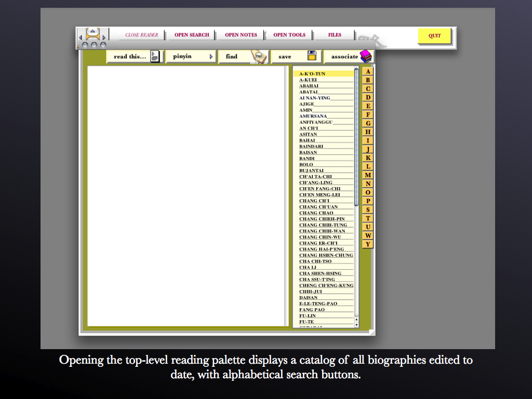Screen dimensions: 532x399
Task: Click the T alphabetical search button
Action: tap(368, 218)
